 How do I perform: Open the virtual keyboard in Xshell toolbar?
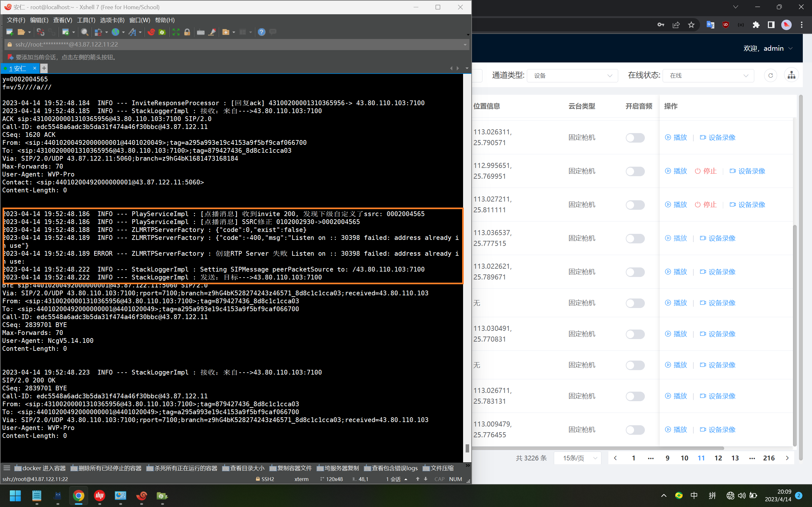pyautogui.click(x=201, y=32)
